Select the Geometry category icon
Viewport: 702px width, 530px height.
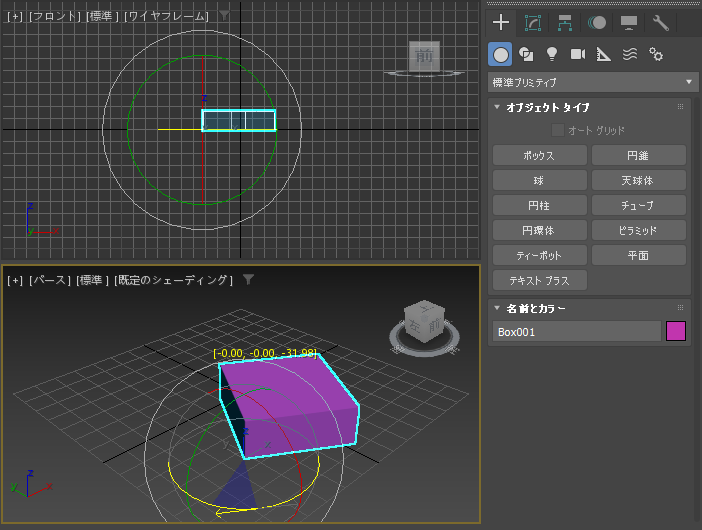501,55
